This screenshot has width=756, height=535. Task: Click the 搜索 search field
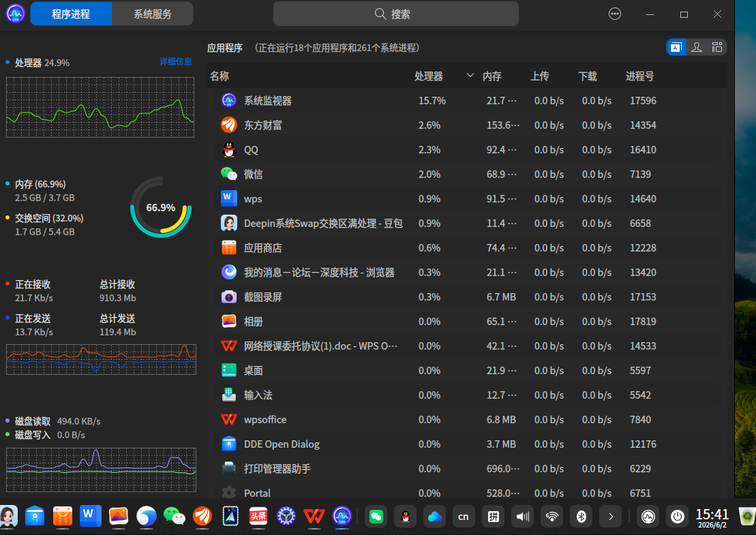click(396, 14)
